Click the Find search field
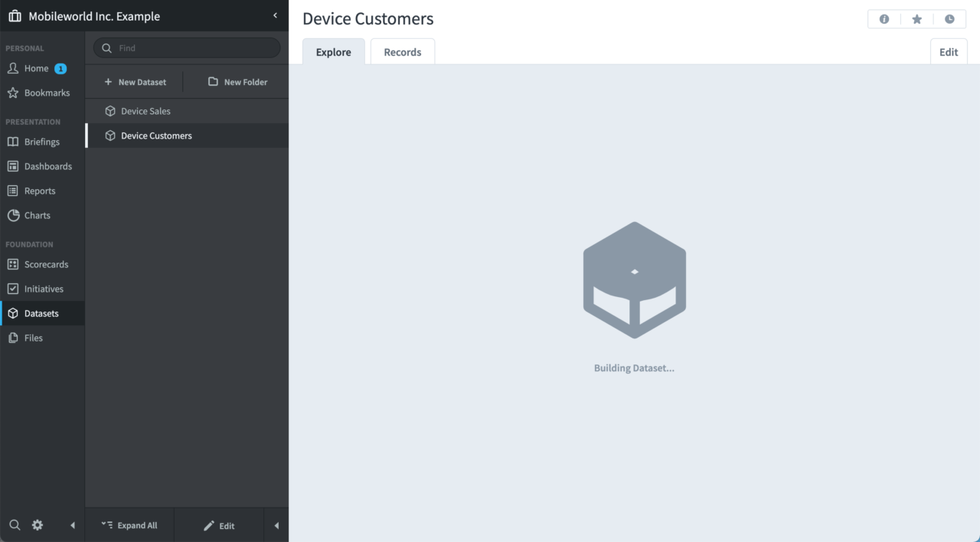Image resolution: width=980 pixels, height=542 pixels. click(186, 47)
